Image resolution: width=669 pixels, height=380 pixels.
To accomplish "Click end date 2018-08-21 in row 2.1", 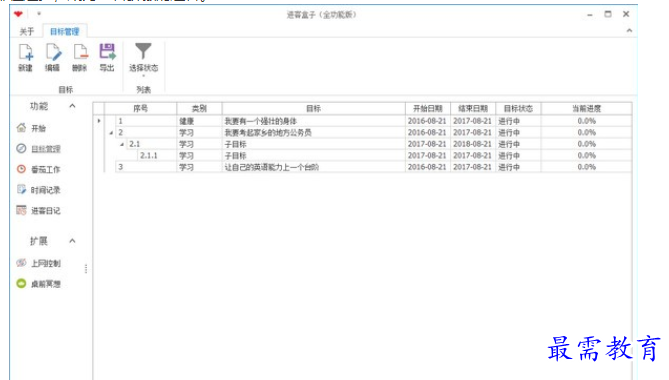I will pos(472,144).
